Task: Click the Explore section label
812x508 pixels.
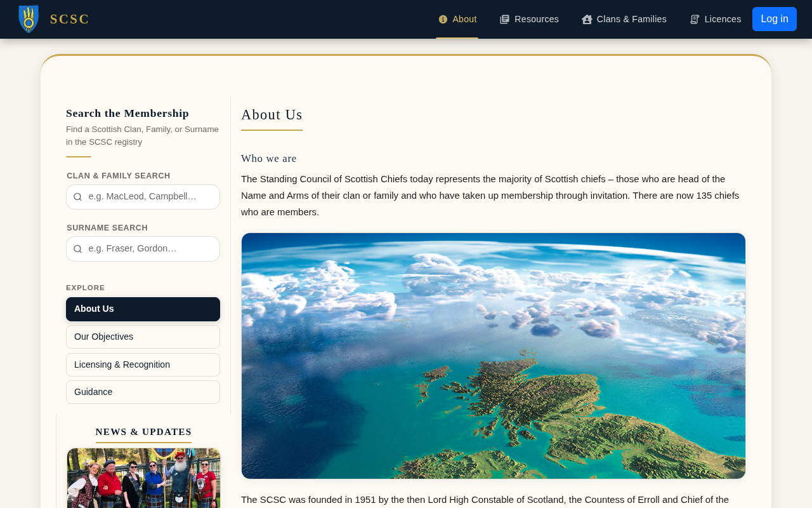Action: (x=86, y=288)
